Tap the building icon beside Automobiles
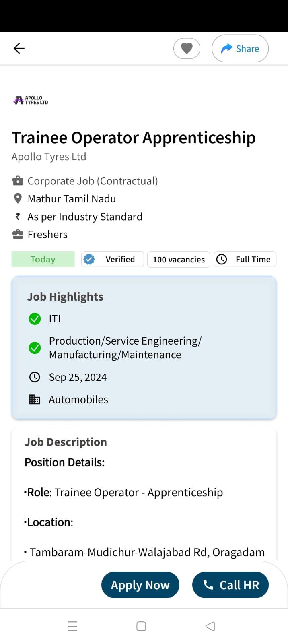288x644 pixels. click(35, 399)
